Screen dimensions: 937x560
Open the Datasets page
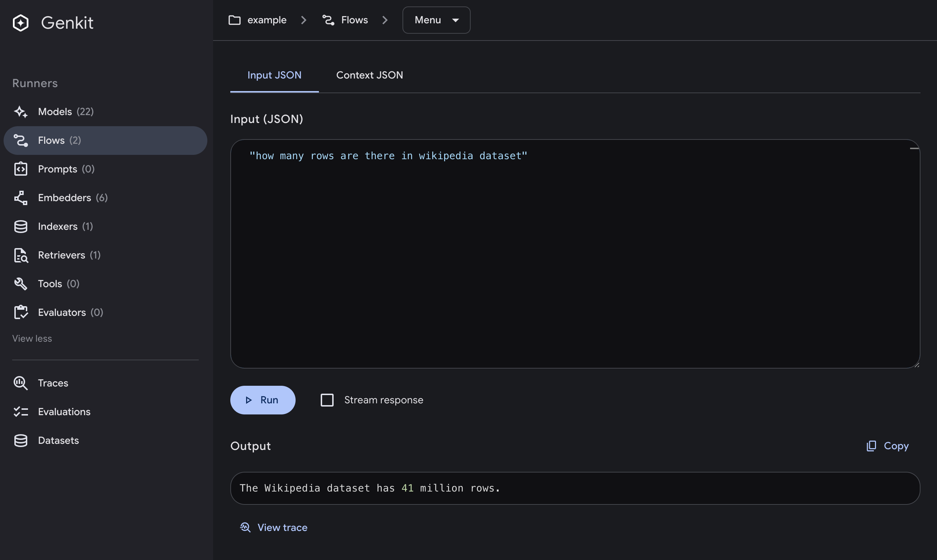coord(105,440)
